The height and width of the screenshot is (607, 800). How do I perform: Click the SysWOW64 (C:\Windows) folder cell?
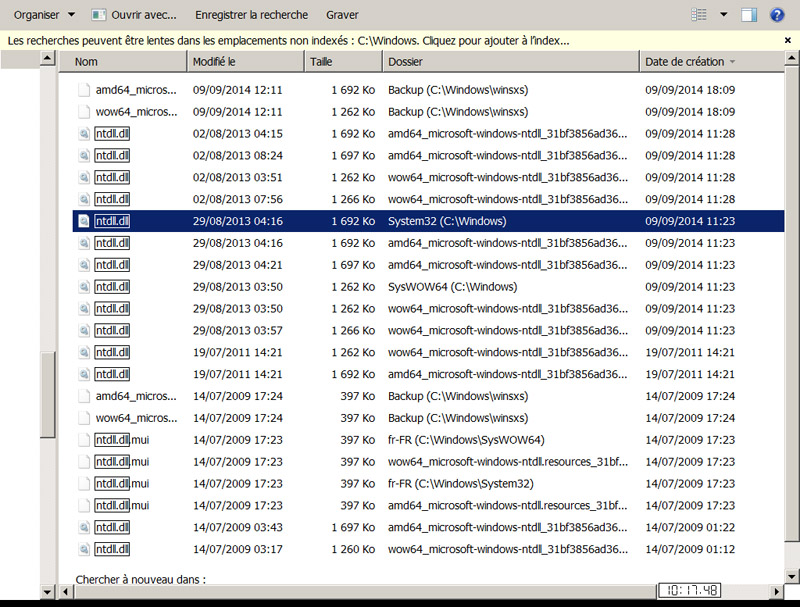(x=453, y=287)
